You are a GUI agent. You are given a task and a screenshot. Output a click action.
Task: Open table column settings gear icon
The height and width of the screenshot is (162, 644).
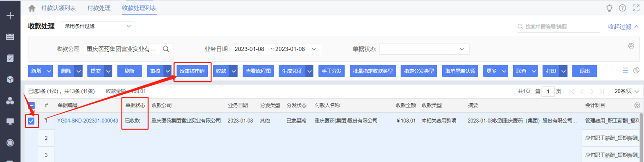(x=637, y=105)
